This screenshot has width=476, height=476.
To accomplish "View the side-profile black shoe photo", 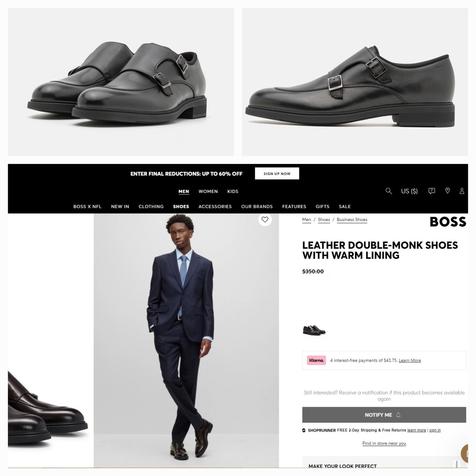I will point(355,82).
